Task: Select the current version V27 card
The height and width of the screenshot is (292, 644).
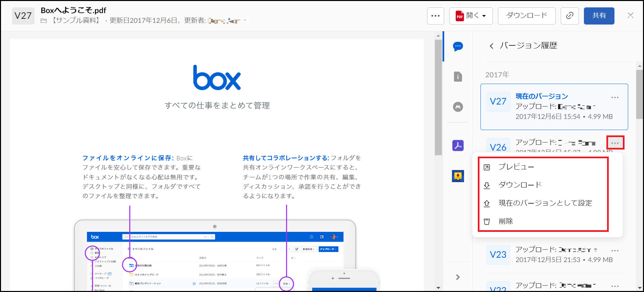Action: click(554, 107)
